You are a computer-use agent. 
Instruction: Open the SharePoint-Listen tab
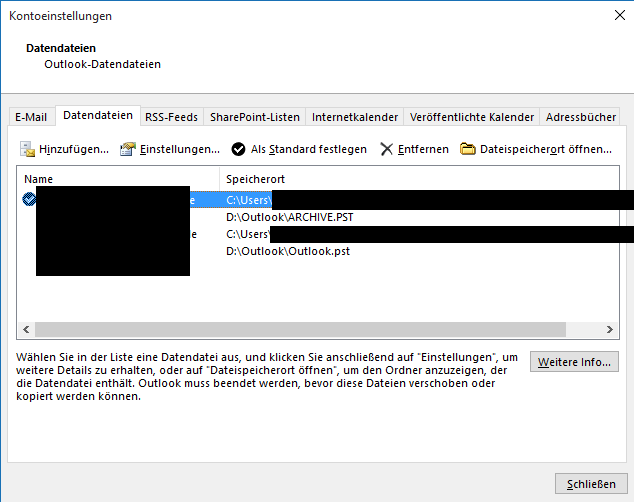pyautogui.click(x=255, y=117)
